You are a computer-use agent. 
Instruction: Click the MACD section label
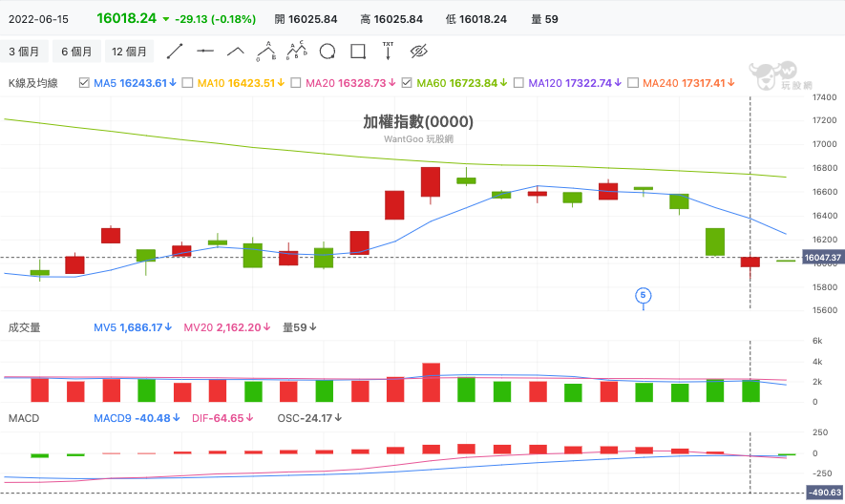pos(24,418)
